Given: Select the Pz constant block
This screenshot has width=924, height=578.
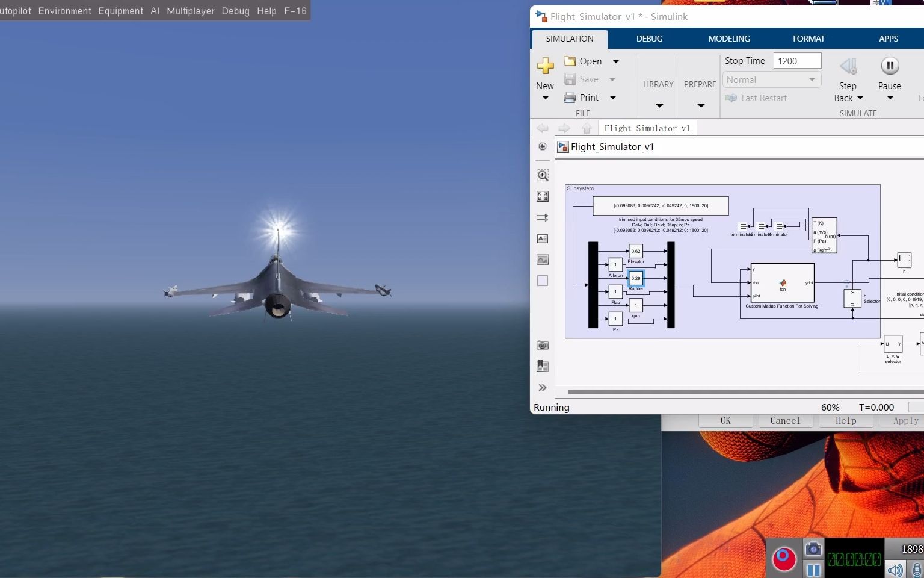Looking at the screenshot, I should pyautogui.click(x=615, y=319).
